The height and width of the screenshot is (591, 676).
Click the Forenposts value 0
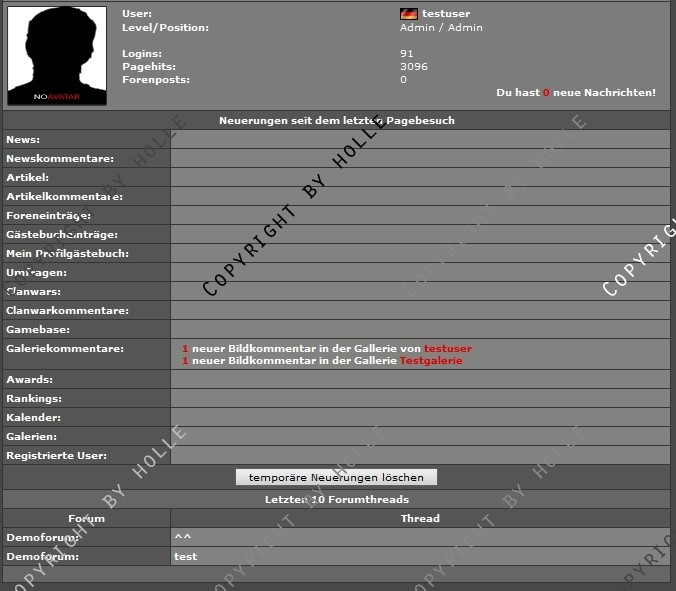[x=403, y=79]
